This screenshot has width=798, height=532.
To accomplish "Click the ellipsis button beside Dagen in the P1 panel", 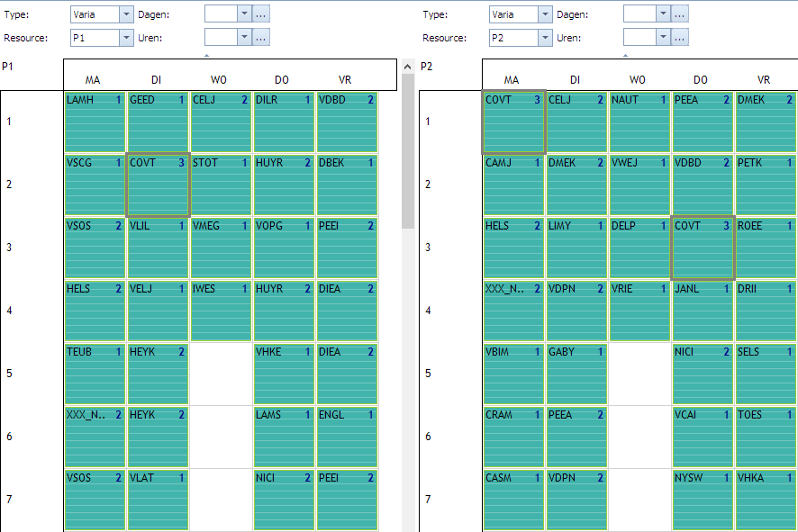I will tap(260, 14).
